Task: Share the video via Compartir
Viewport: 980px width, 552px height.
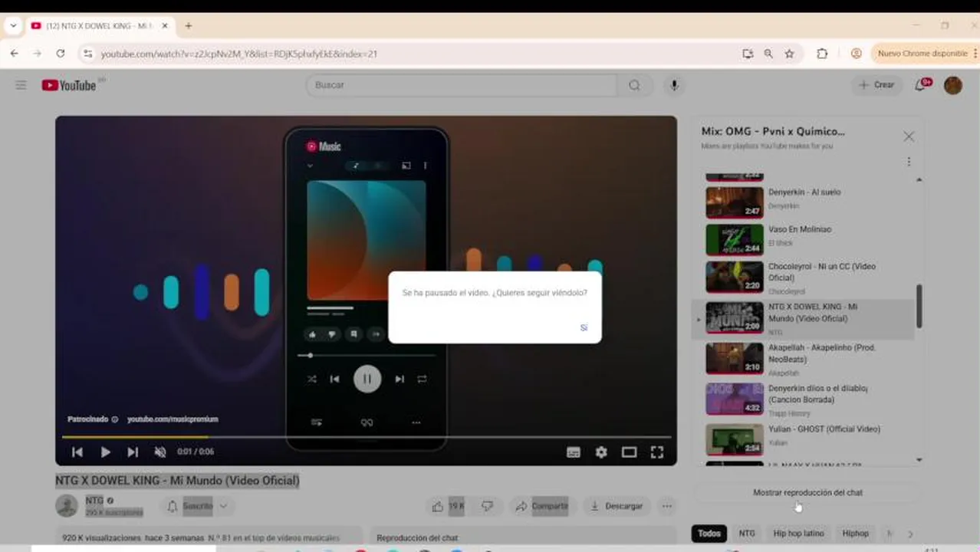Action: (x=541, y=506)
